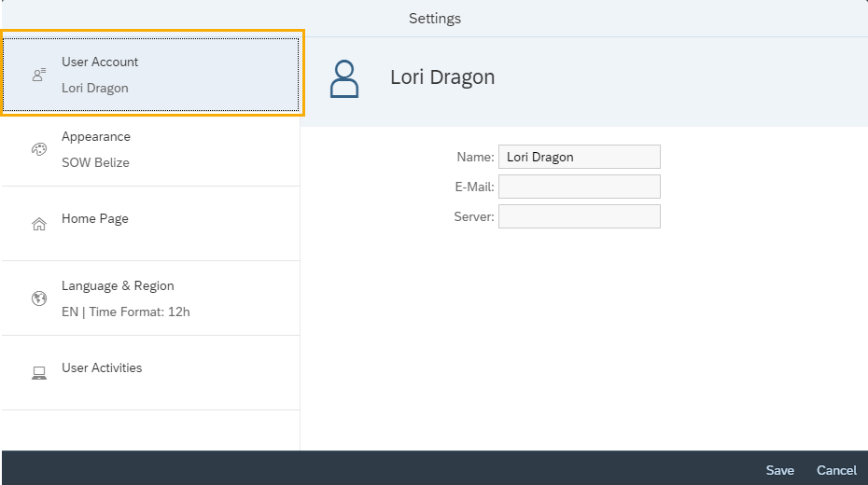The height and width of the screenshot is (485, 868).
Task: Cancel the Settings dialog
Action: point(836,470)
